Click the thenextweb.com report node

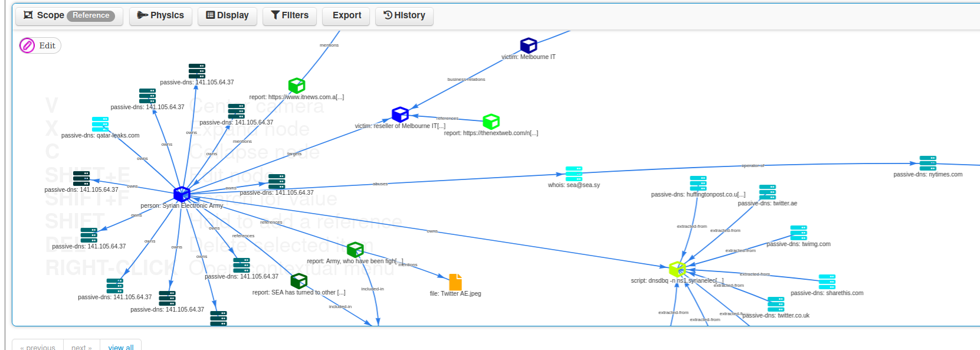click(x=491, y=122)
